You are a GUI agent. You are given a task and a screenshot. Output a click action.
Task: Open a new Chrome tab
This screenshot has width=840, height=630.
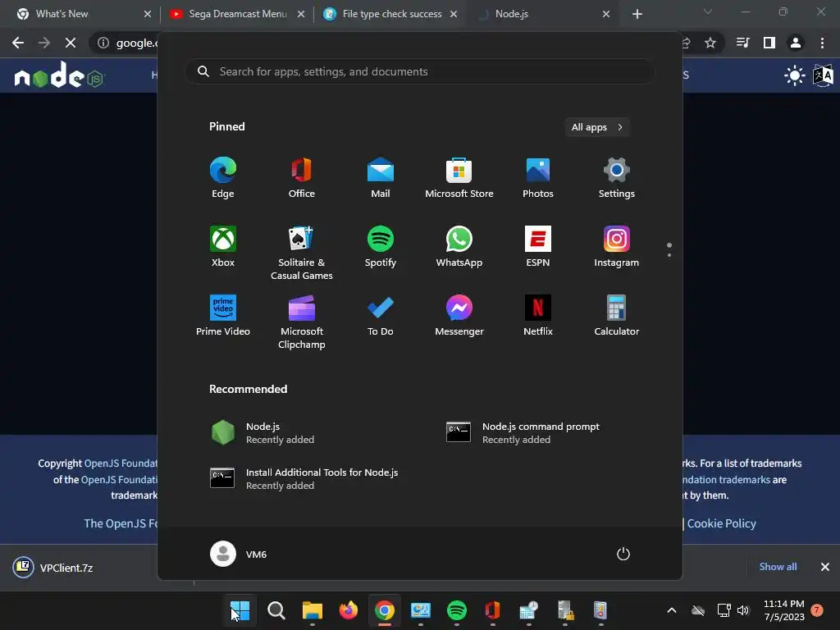pos(637,14)
